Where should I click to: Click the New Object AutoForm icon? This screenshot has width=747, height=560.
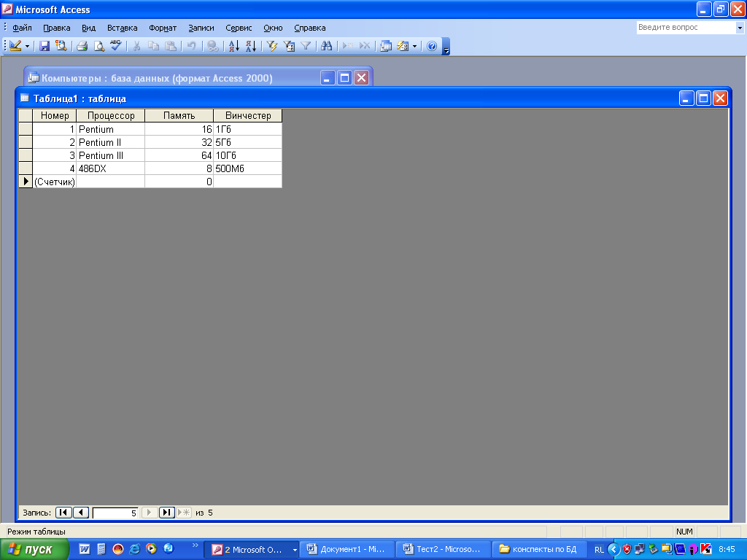click(403, 46)
